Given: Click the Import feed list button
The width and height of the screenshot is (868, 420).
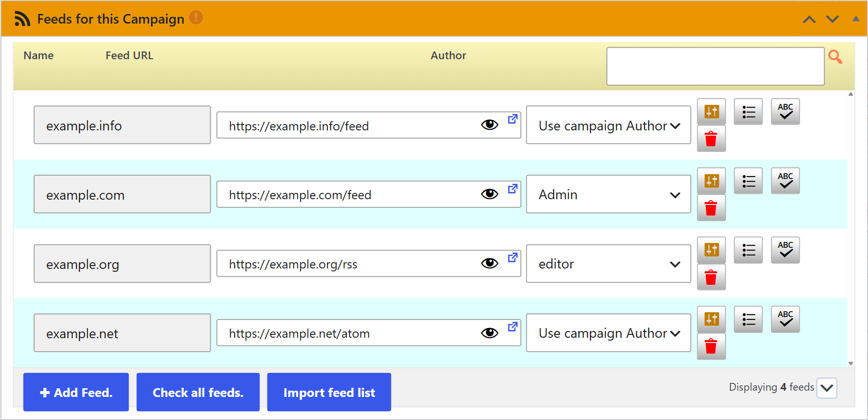Looking at the screenshot, I should click(x=329, y=392).
